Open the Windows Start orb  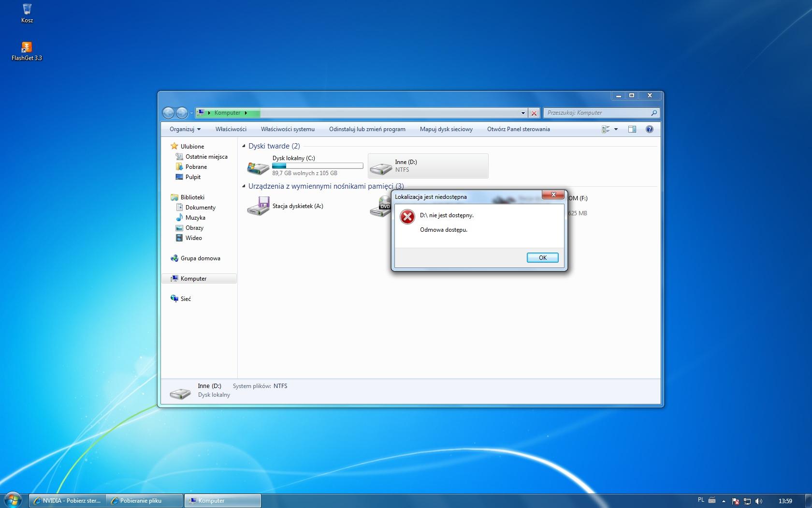(13, 500)
